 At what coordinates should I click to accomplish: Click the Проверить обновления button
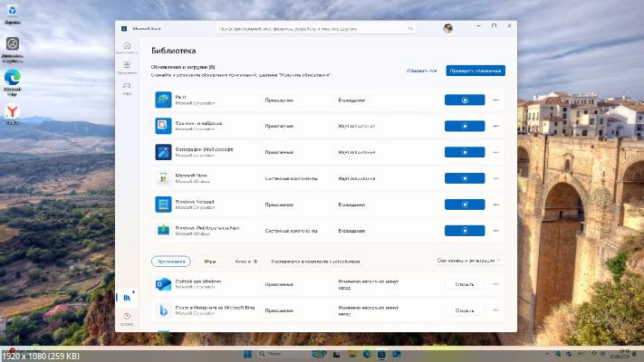(476, 71)
